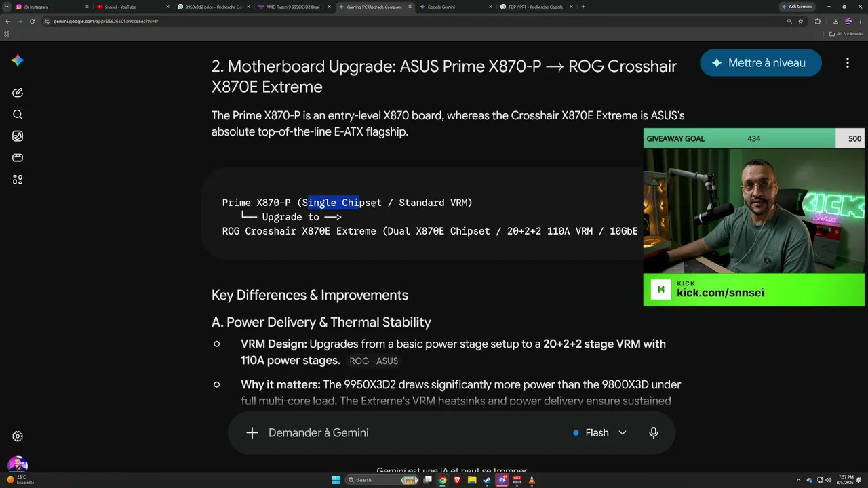Open the weather widget showing 25°C
The height and width of the screenshot is (488, 868).
(20, 479)
